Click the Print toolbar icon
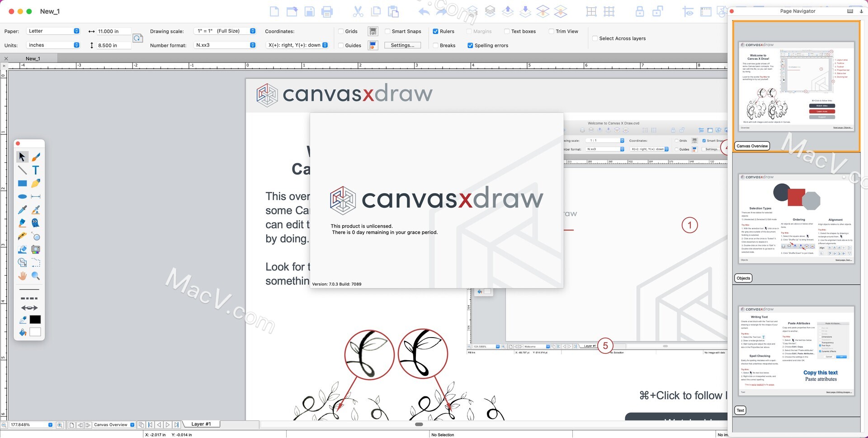Viewport: 868px width, 438px height. click(x=327, y=11)
